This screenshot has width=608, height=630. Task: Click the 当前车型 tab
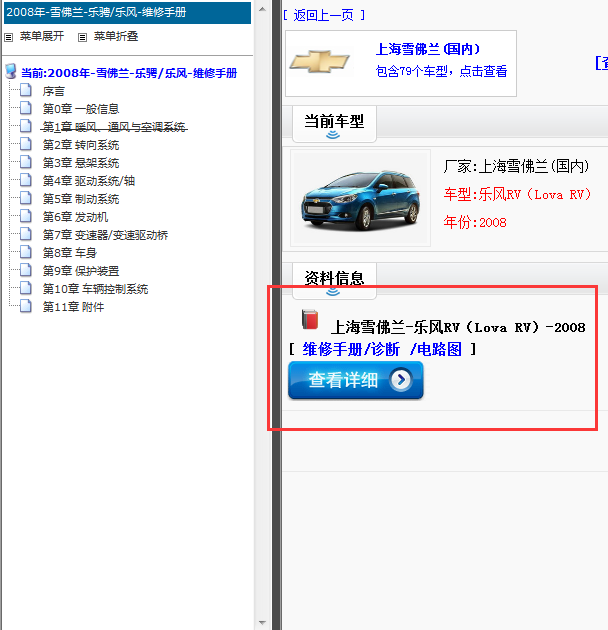pos(334,123)
